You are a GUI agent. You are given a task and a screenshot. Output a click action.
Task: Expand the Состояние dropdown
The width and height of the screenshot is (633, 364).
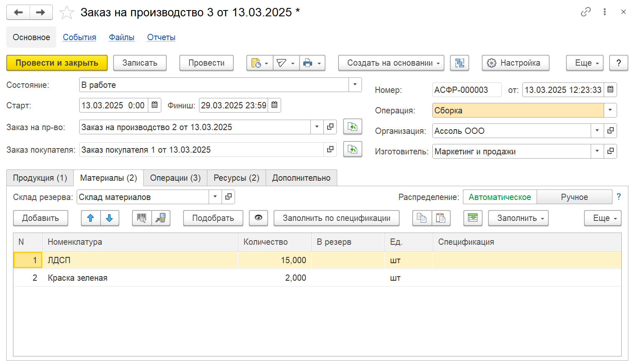[x=355, y=85]
